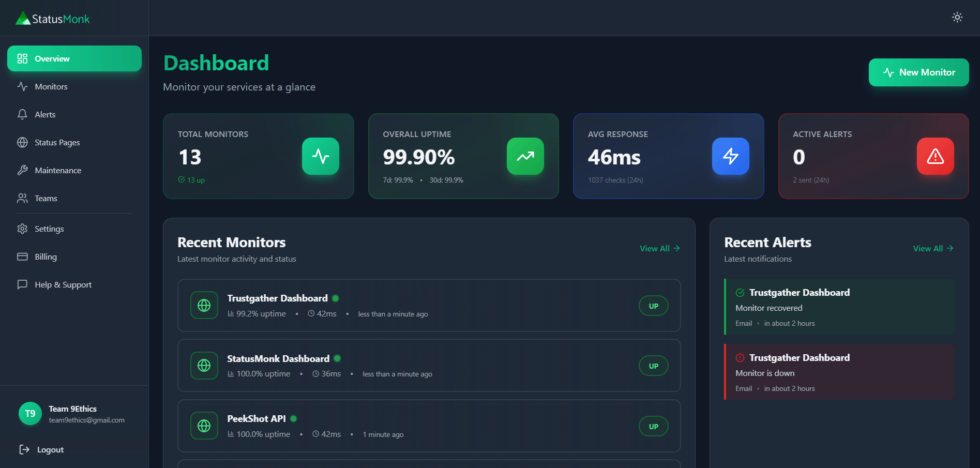The image size is (980, 468).
Task: Click the T9 team avatar
Action: point(29,414)
